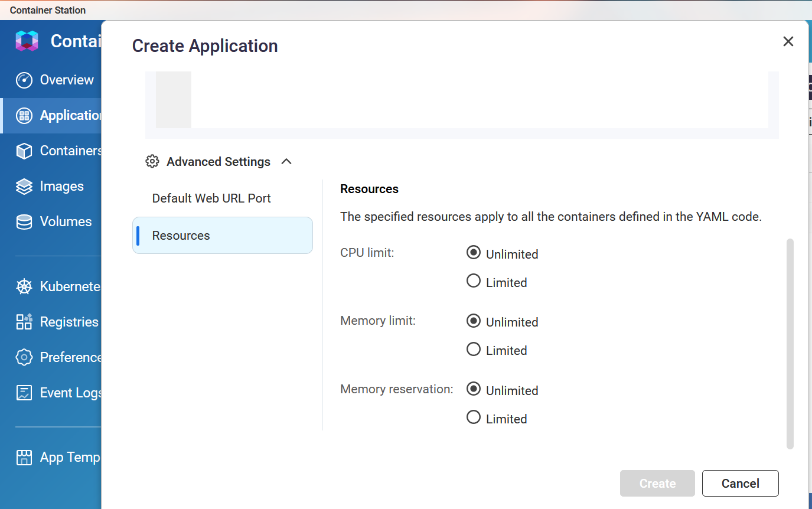812x509 pixels.
Task: Click the Cancel button
Action: (x=740, y=484)
